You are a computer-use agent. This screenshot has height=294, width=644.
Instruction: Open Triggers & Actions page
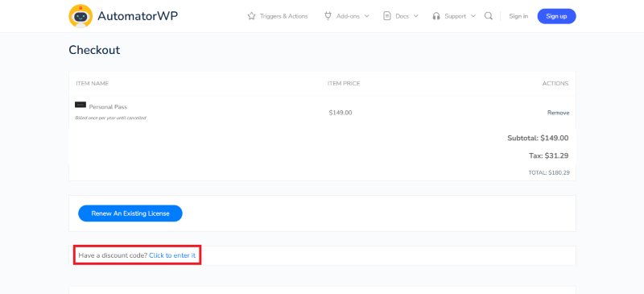tap(283, 16)
